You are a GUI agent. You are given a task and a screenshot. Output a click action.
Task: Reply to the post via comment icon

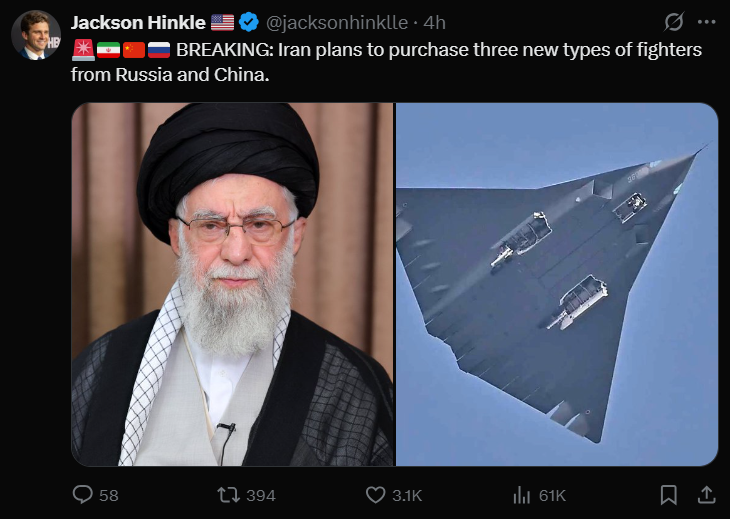pyautogui.click(x=83, y=494)
